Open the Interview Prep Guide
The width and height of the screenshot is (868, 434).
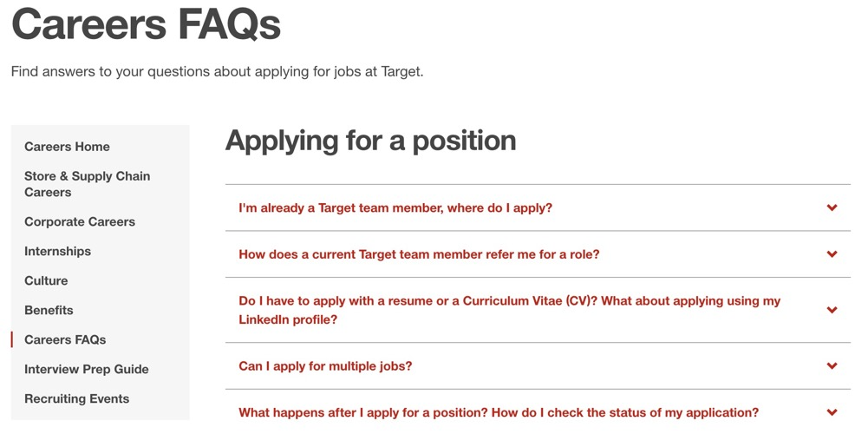click(87, 369)
